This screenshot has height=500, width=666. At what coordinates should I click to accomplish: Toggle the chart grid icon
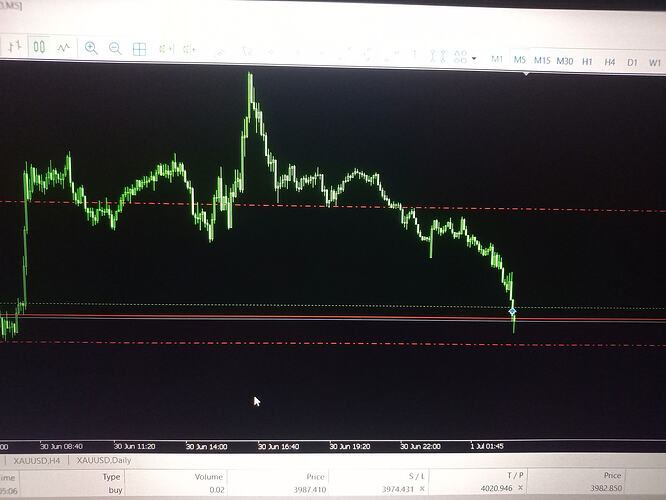coord(139,49)
